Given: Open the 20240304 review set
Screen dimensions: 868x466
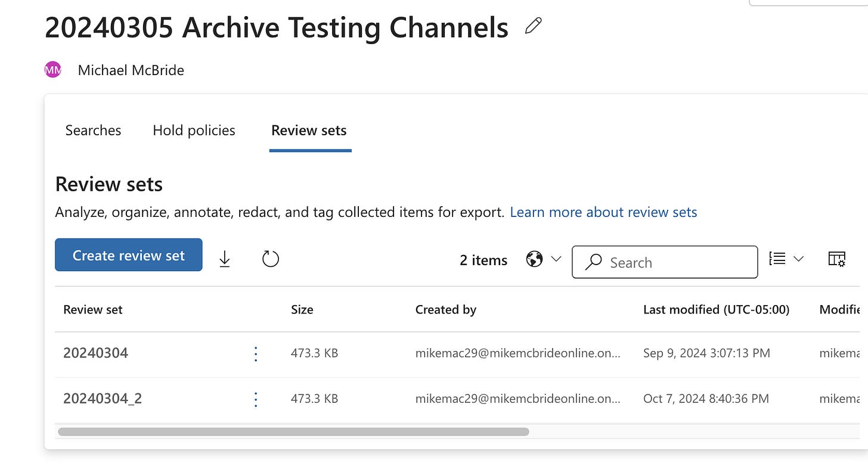Looking at the screenshot, I should (96, 353).
